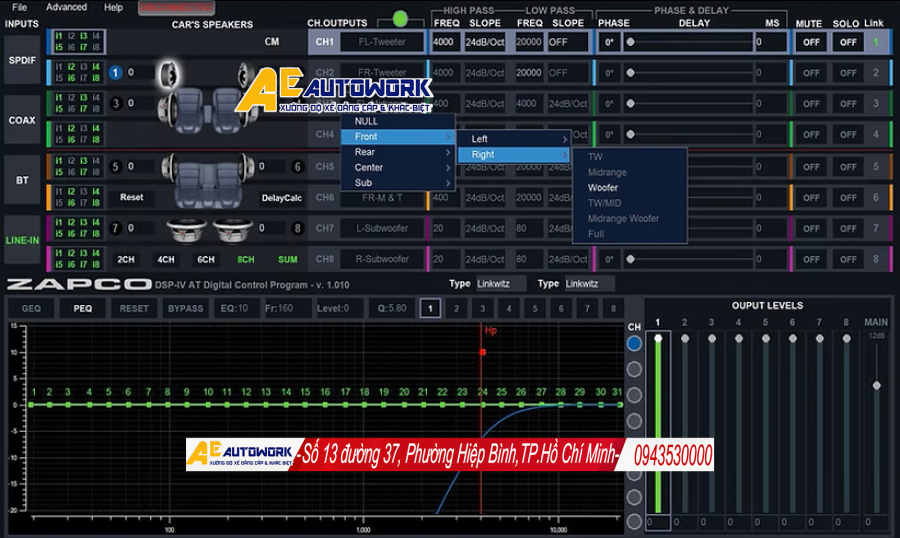The width and height of the screenshot is (900, 538).
Task: Open the Advanced menu
Action: (67, 7)
